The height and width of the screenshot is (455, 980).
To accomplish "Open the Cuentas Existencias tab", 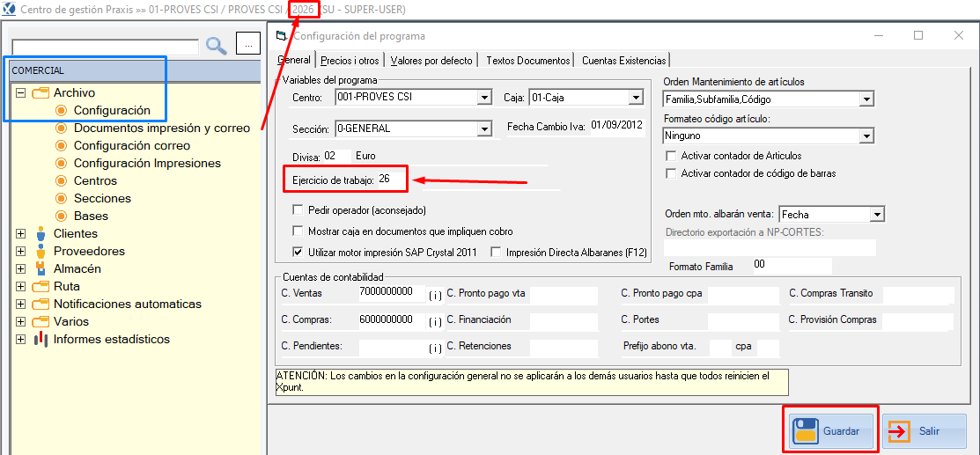I will click(x=623, y=61).
